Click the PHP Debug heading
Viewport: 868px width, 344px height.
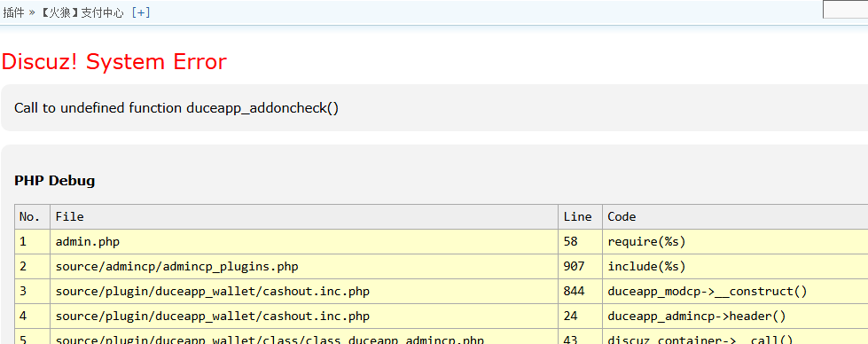(x=55, y=181)
